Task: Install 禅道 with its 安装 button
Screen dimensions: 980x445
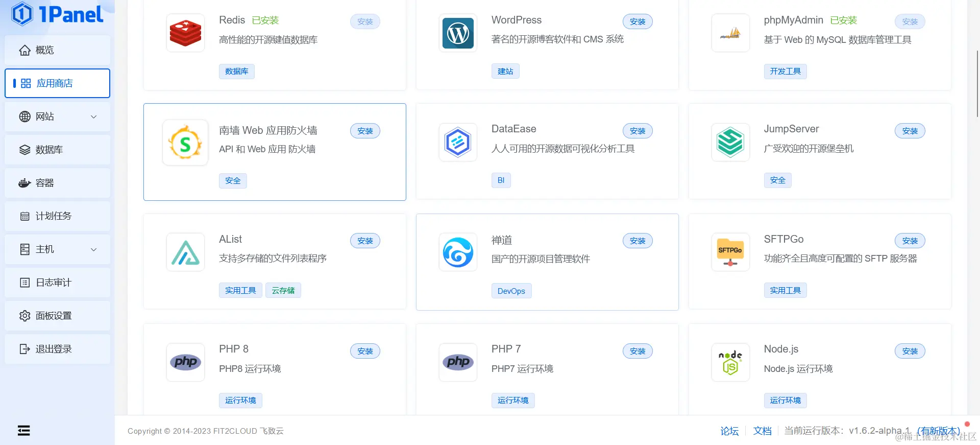Action: click(638, 241)
